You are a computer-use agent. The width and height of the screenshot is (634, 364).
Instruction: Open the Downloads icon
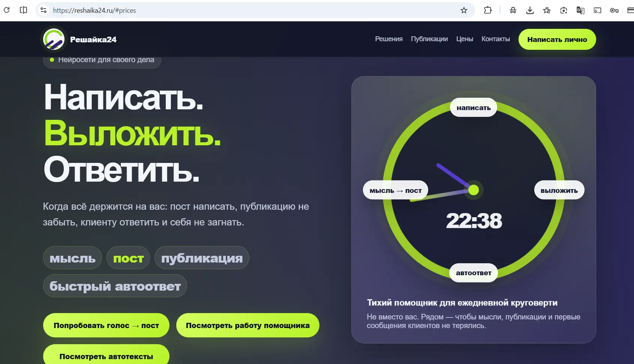click(x=530, y=10)
